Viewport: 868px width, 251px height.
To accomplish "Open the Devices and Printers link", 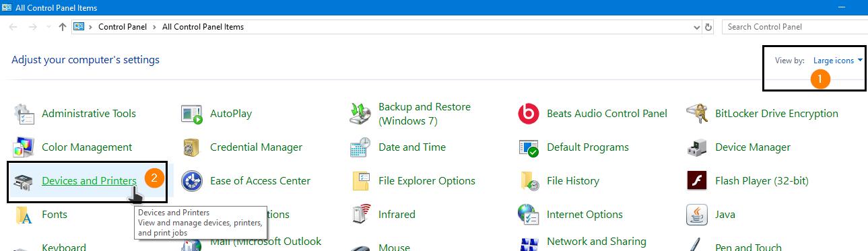I will pos(89,181).
